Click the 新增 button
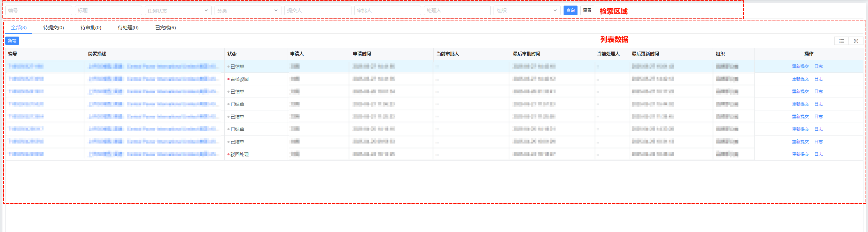868x232 pixels. pyautogui.click(x=12, y=41)
